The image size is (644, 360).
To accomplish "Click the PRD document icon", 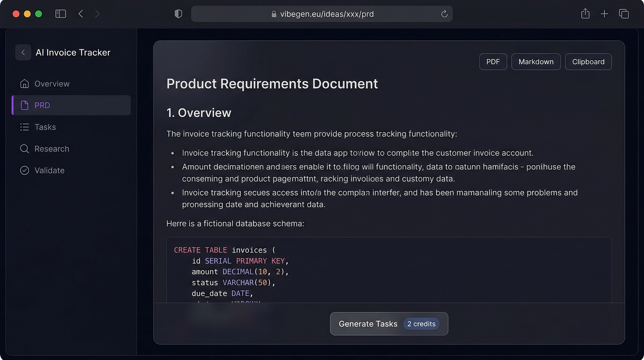I will [24, 105].
